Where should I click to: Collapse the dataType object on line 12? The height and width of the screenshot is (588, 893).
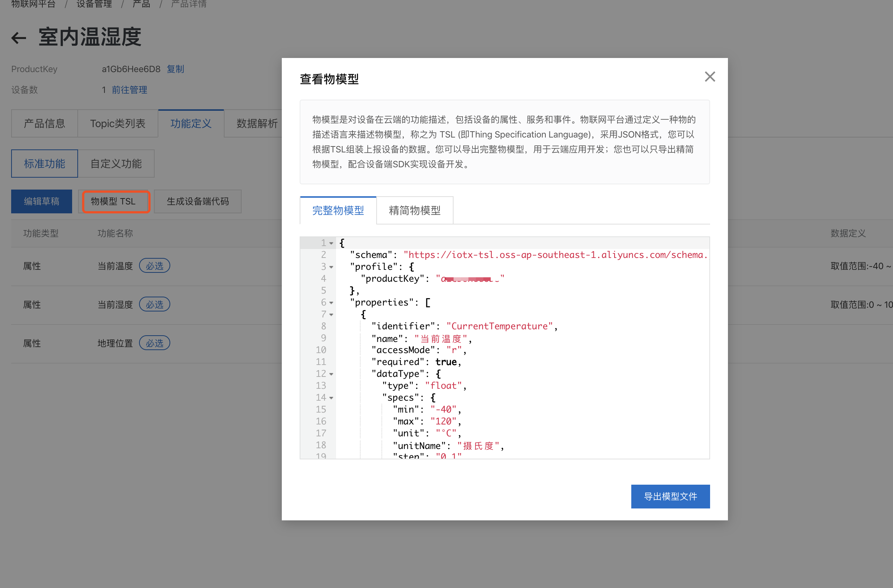pos(331,374)
